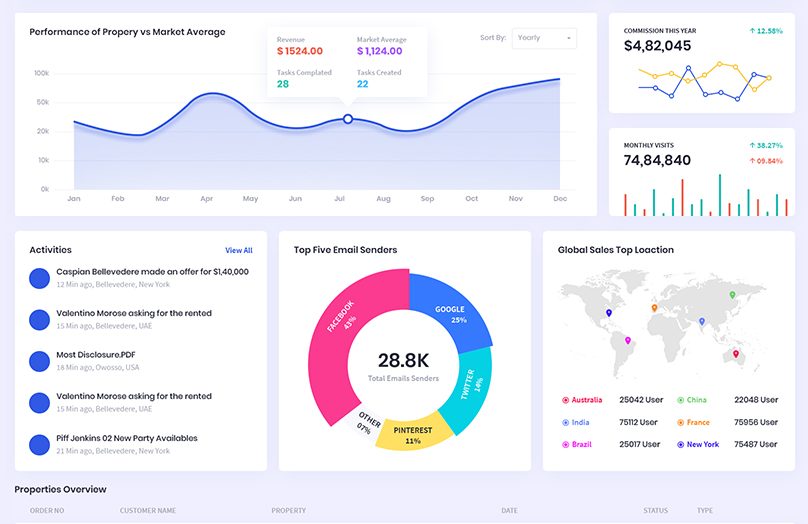808x524 pixels.
Task: Click the 28.8K total emails center label
Action: point(403,361)
